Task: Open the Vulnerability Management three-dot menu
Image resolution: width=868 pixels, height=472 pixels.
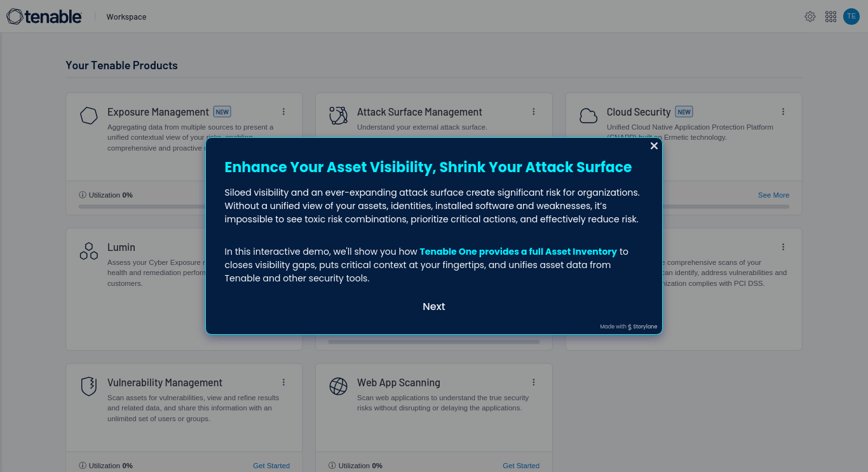Action: (x=283, y=382)
